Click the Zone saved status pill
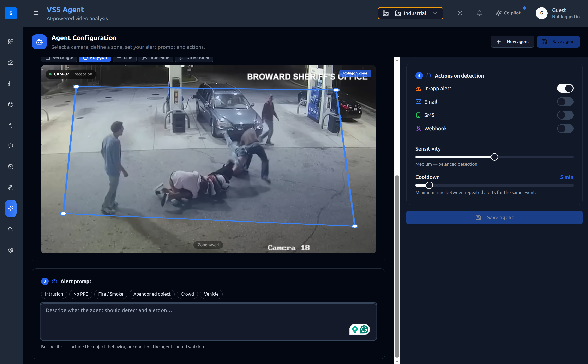The image size is (588, 364). click(208, 245)
